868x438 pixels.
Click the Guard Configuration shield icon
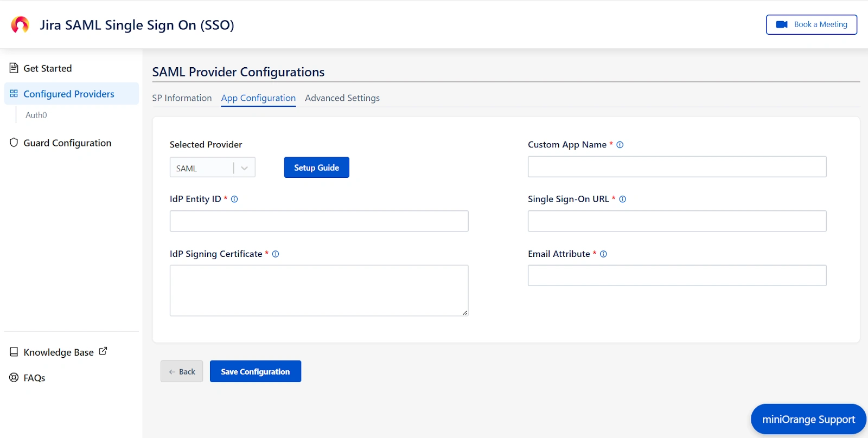click(14, 143)
